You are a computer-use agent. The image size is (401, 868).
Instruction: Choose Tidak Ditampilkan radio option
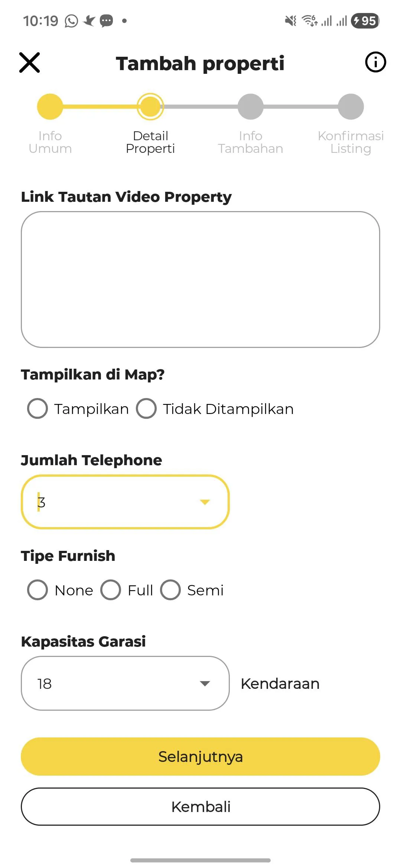pyautogui.click(x=146, y=409)
